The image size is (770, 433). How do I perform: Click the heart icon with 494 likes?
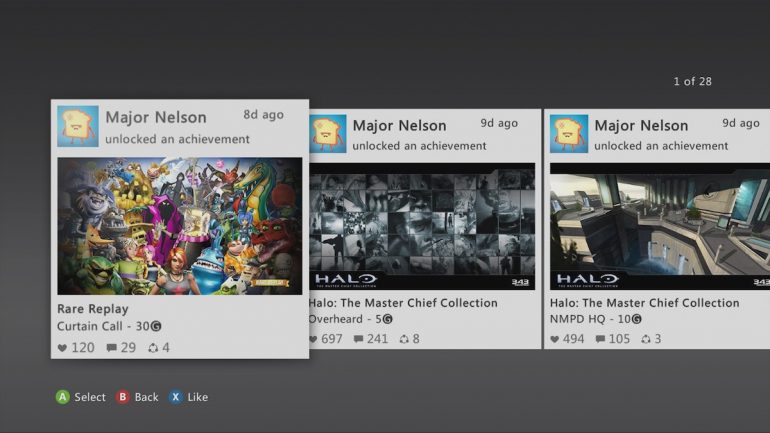556,339
